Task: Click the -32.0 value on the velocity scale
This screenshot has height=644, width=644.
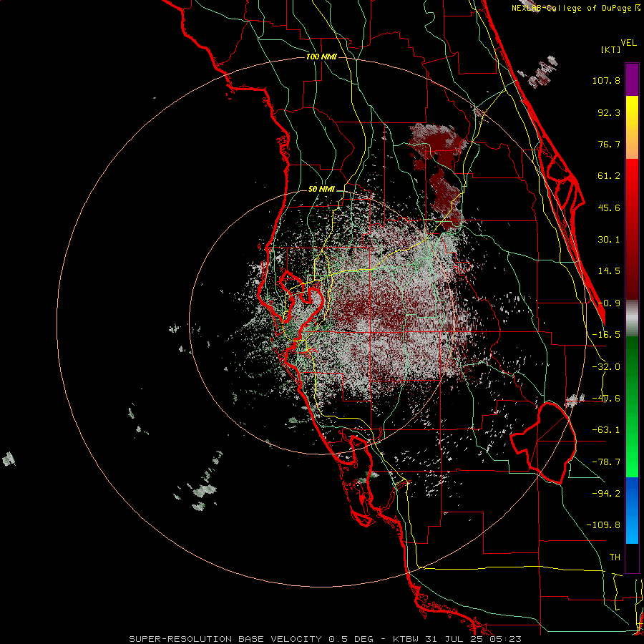Action: tap(606, 367)
